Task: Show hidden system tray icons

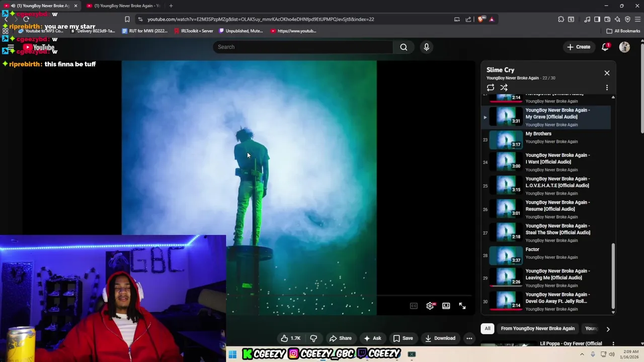Action: tap(582, 354)
